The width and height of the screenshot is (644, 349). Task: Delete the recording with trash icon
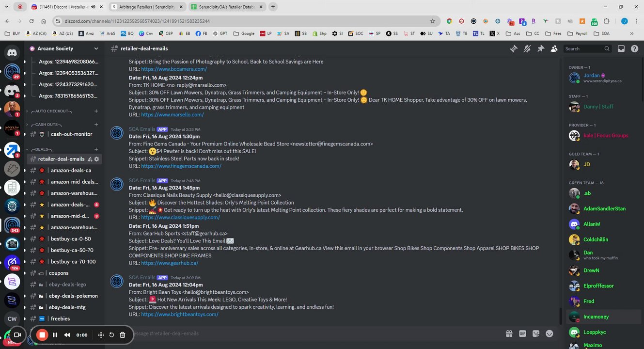click(x=123, y=335)
